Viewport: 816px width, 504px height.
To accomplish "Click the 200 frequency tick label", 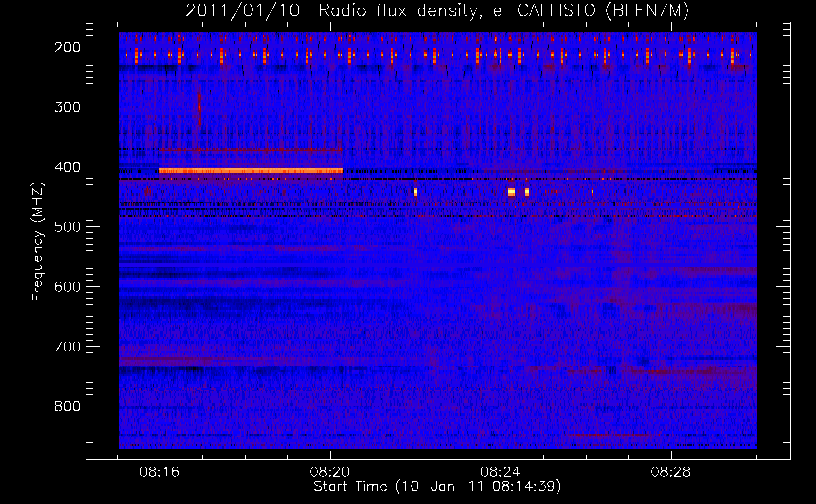I will click(x=68, y=47).
